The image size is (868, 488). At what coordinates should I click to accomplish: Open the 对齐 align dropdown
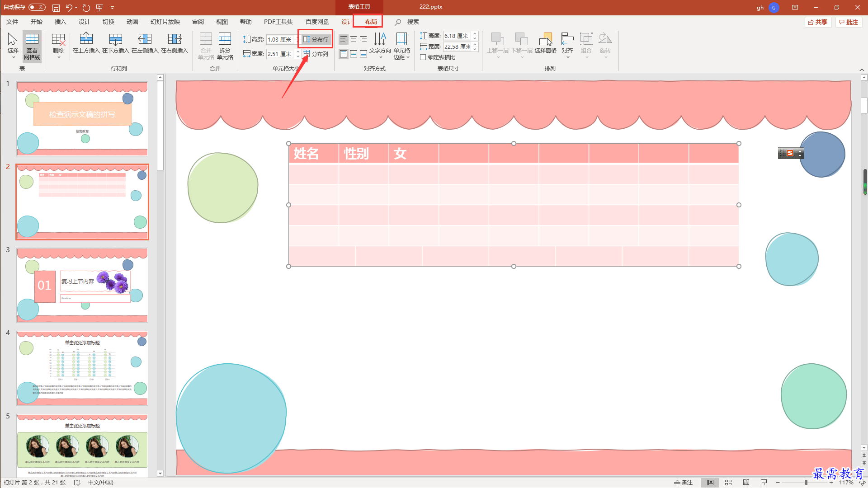pyautogui.click(x=567, y=46)
